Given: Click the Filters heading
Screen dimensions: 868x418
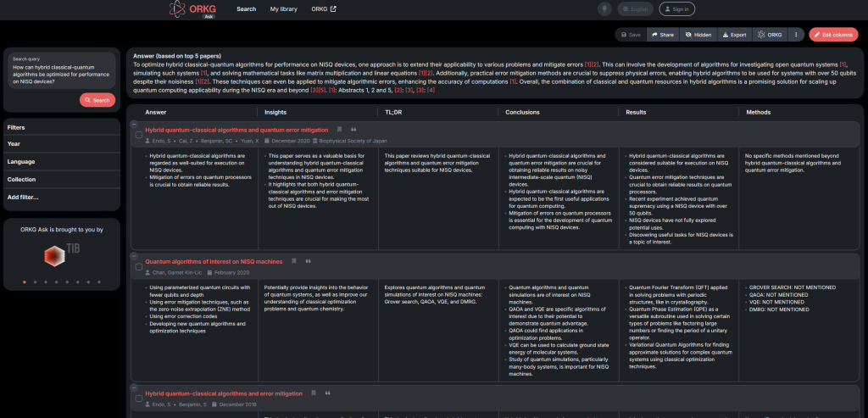Looking at the screenshot, I should tap(16, 127).
